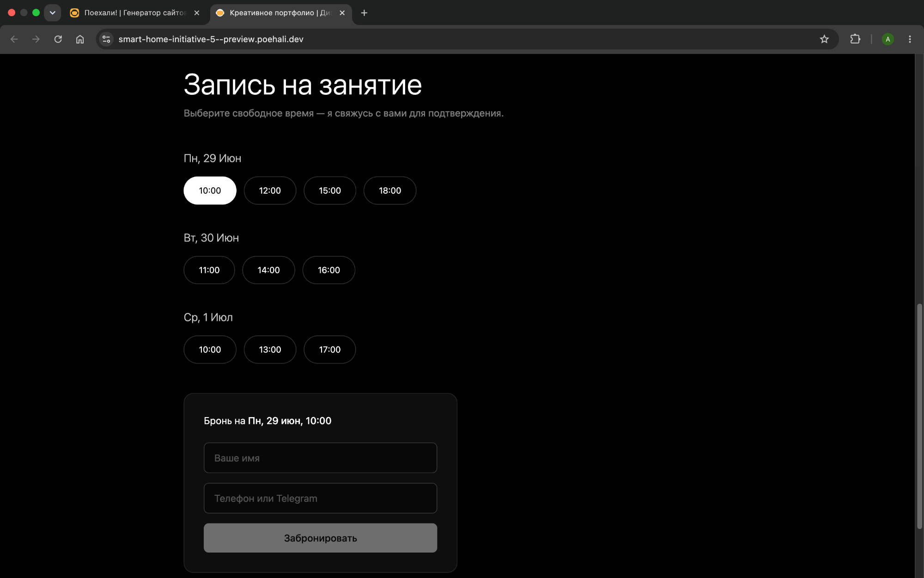Image resolution: width=924 pixels, height=578 pixels.
Task: Pick the 16:00 time slot
Action: [x=329, y=270]
